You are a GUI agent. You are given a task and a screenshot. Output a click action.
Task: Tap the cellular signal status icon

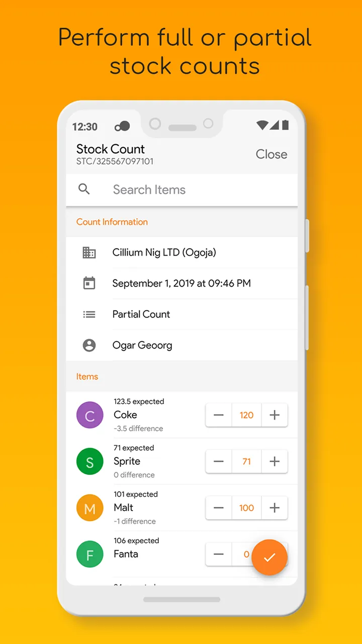[x=274, y=125]
